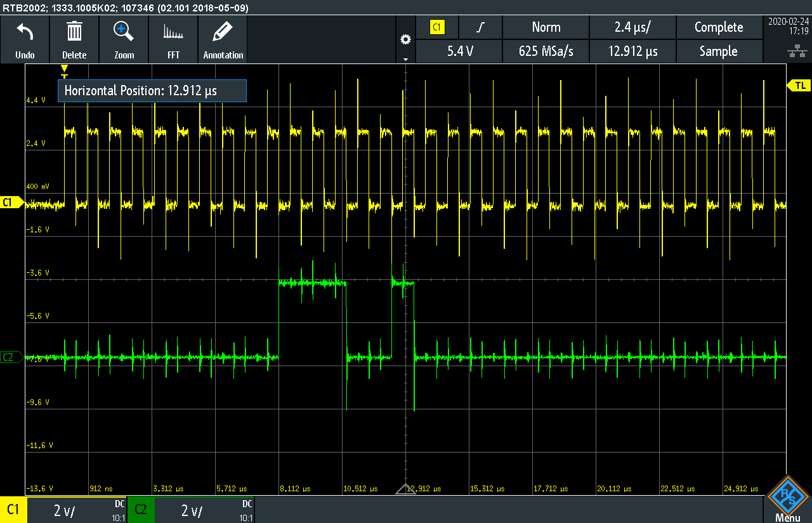The height and width of the screenshot is (523, 812).
Task: Click the 24.912 µs time axis label
Action: pyautogui.click(x=741, y=489)
